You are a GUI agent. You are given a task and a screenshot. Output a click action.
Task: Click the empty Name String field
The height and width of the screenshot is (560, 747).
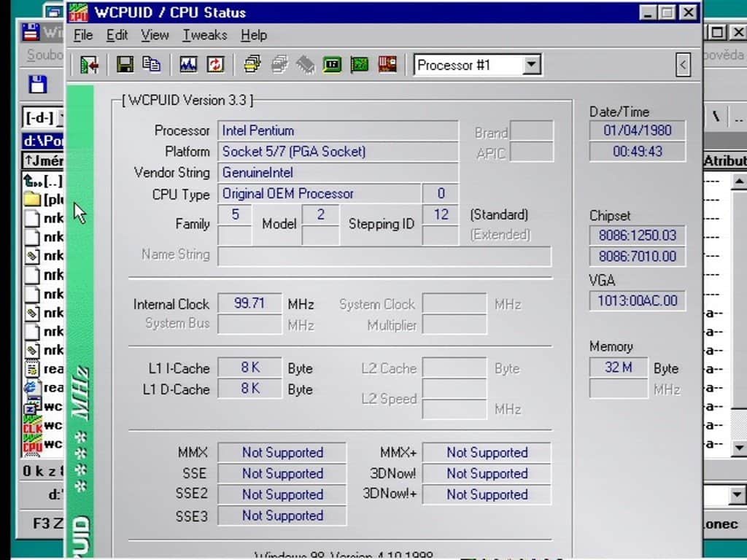(x=384, y=256)
